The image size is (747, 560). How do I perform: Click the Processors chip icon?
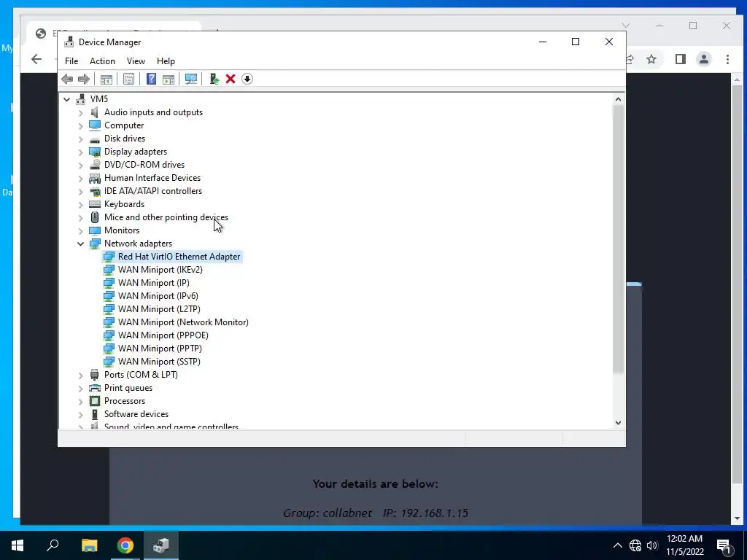[95, 401]
